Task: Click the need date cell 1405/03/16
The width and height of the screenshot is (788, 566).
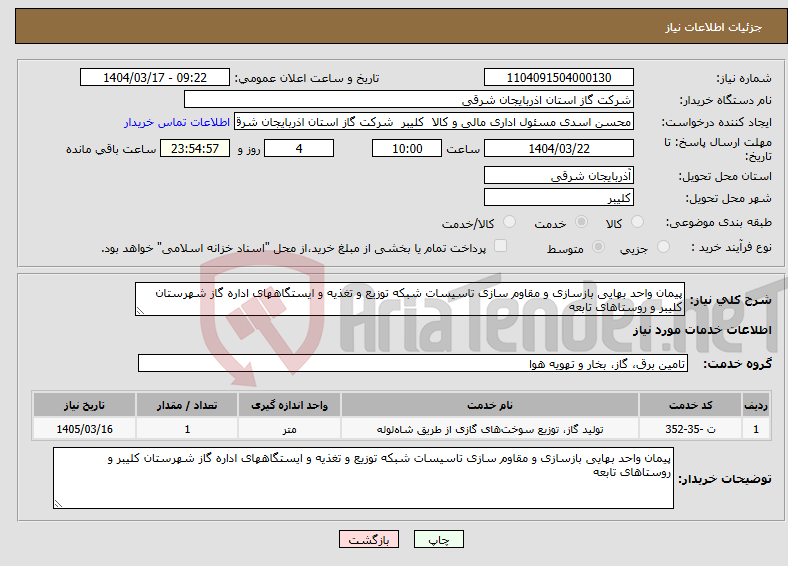Action: point(84,429)
